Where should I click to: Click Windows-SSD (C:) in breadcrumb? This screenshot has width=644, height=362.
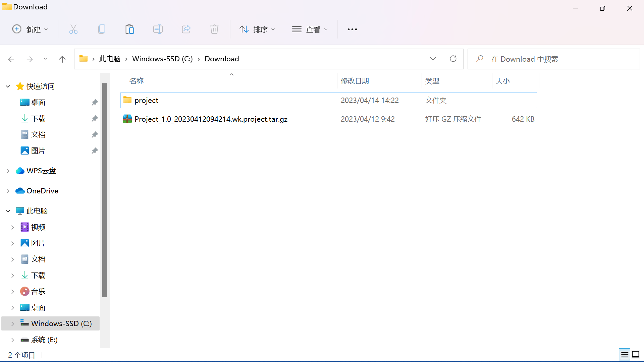[162, 59]
